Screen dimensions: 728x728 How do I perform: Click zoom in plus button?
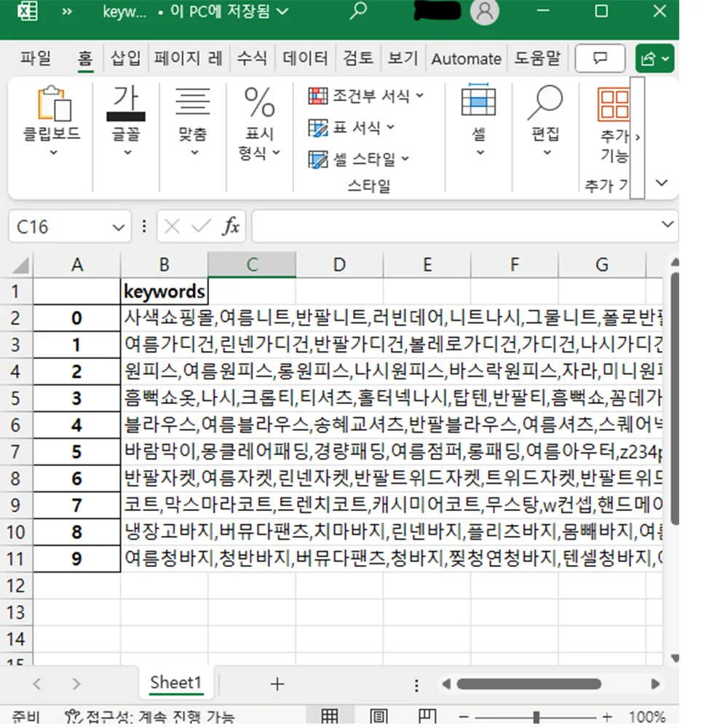point(607,717)
